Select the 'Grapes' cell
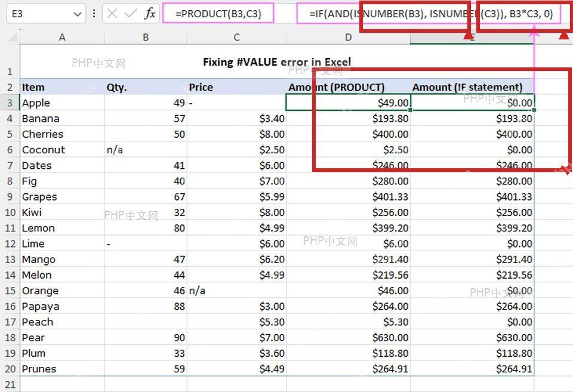The image size is (573, 392). click(x=62, y=196)
